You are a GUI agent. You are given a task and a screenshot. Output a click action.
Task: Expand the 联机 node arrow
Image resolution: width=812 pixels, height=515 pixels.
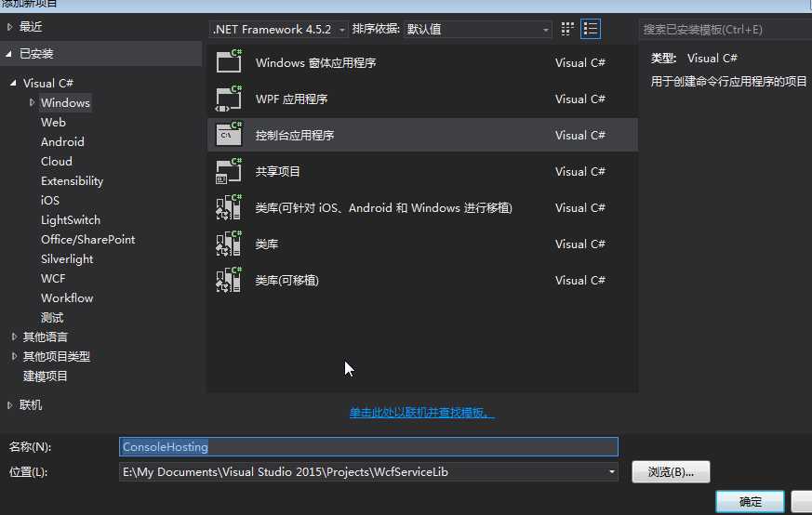click(x=9, y=405)
